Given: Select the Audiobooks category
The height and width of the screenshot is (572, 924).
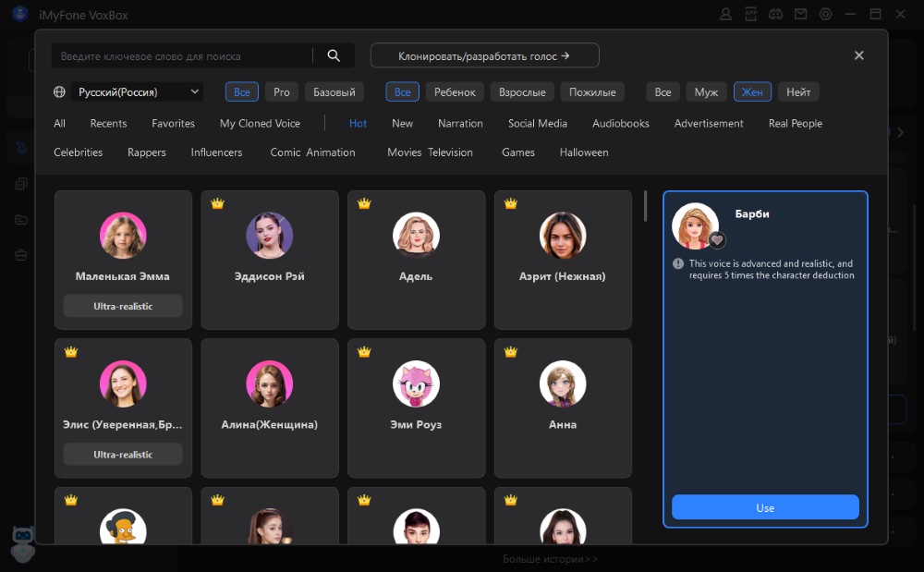Looking at the screenshot, I should (621, 124).
